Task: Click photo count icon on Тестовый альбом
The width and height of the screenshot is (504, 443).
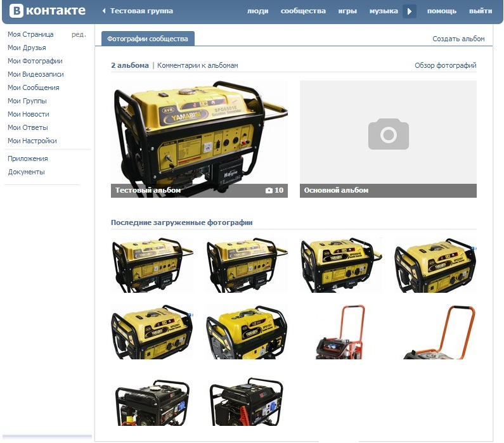Action: (269, 190)
